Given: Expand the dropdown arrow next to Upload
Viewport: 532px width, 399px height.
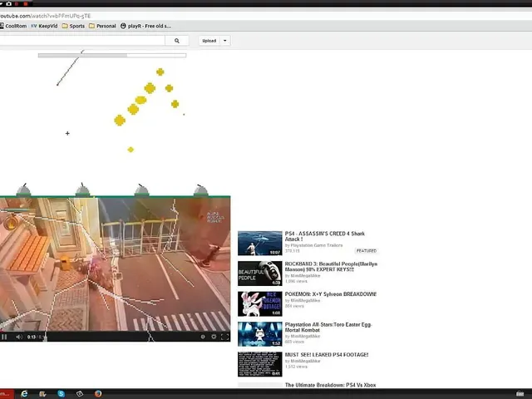Looking at the screenshot, I should (225, 41).
